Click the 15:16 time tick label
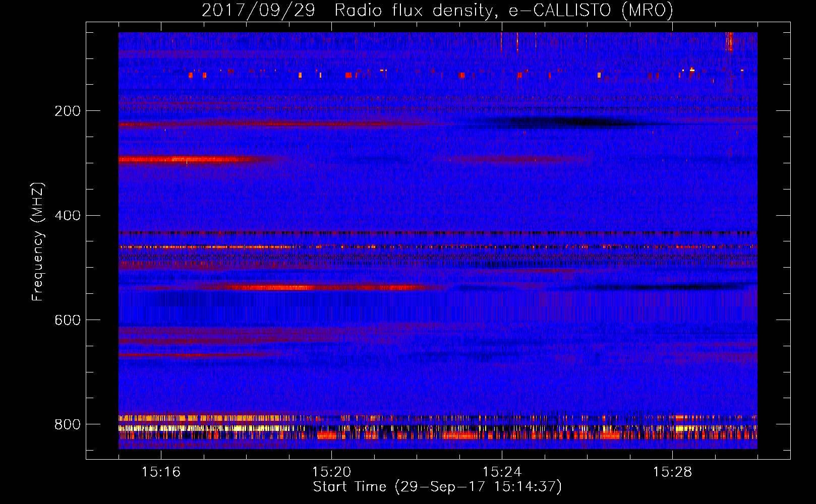The height and width of the screenshot is (504, 816). (161, 472)
